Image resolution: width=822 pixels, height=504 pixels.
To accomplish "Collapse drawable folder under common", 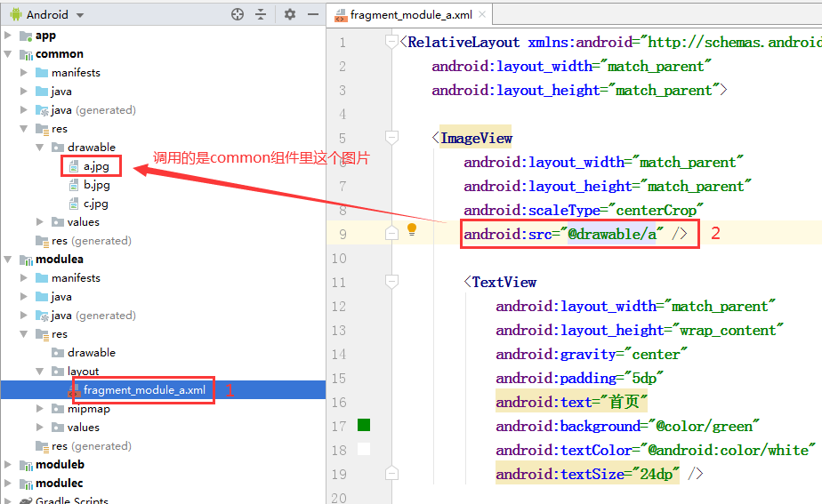I will pos(39,148).
